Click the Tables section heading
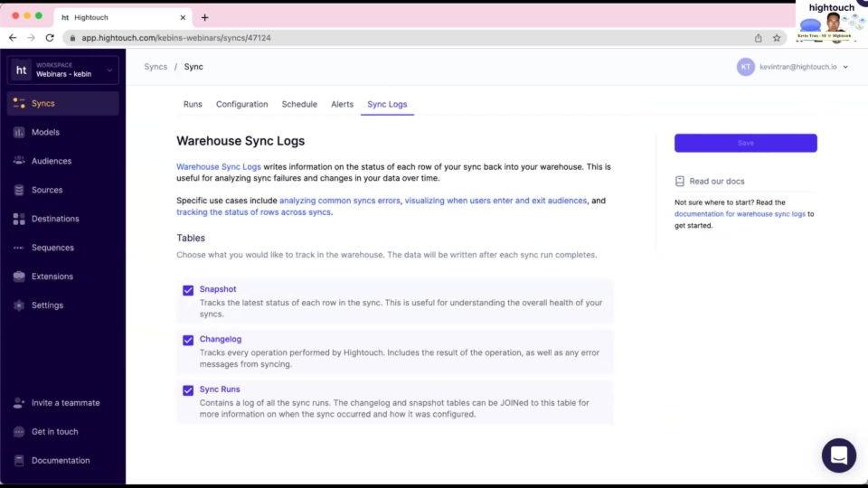The height and width of the screenshot is (488, 868). click(191, 238)
